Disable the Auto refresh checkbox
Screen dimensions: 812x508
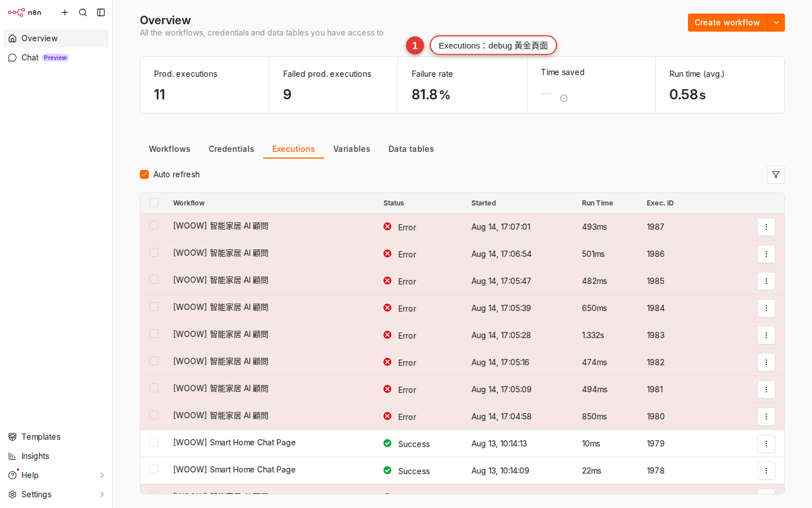point(144,174)
